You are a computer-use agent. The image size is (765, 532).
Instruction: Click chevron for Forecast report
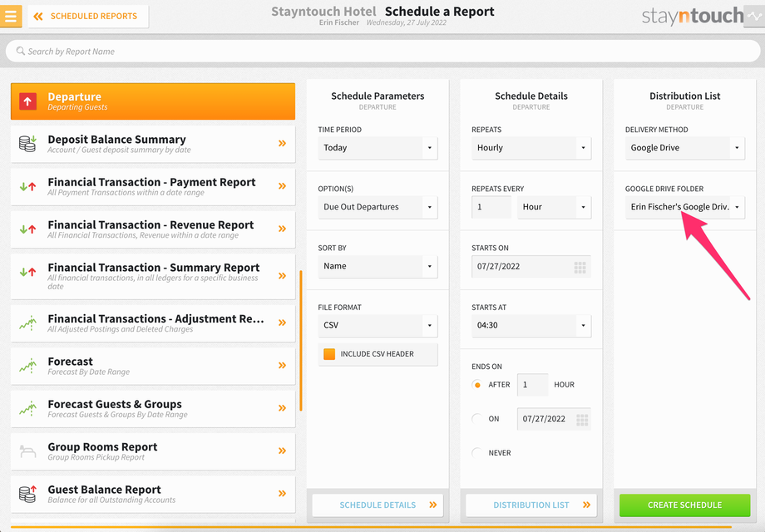tap(282, 365)
